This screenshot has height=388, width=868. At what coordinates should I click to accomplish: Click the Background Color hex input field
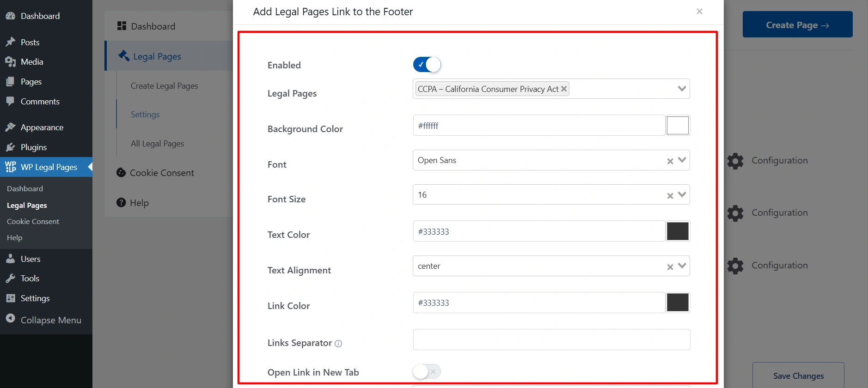539,125
